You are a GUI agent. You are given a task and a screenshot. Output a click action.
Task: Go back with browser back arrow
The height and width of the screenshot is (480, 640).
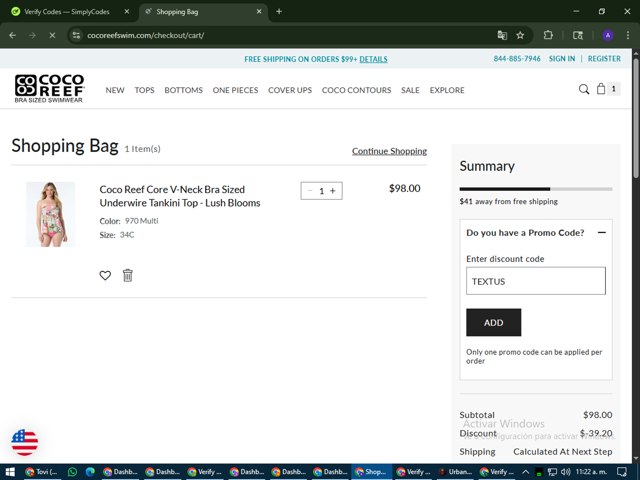[x=13, y=36]
